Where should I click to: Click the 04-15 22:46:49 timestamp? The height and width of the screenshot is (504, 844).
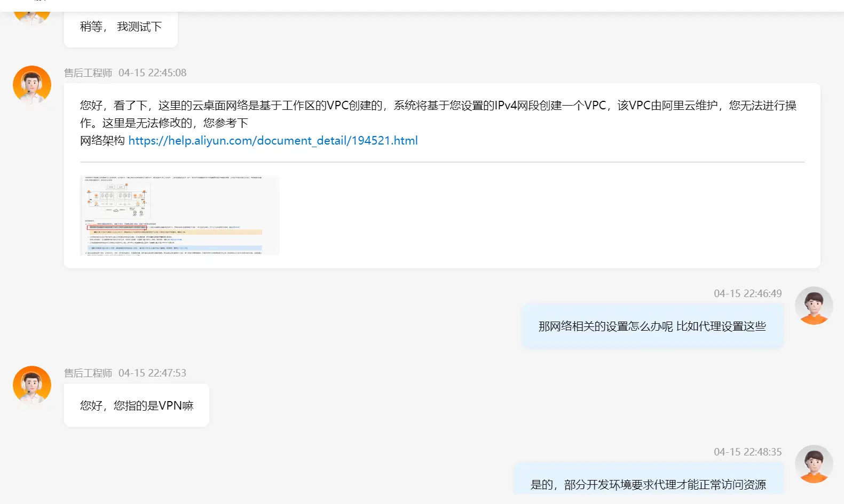coord(747,294)
